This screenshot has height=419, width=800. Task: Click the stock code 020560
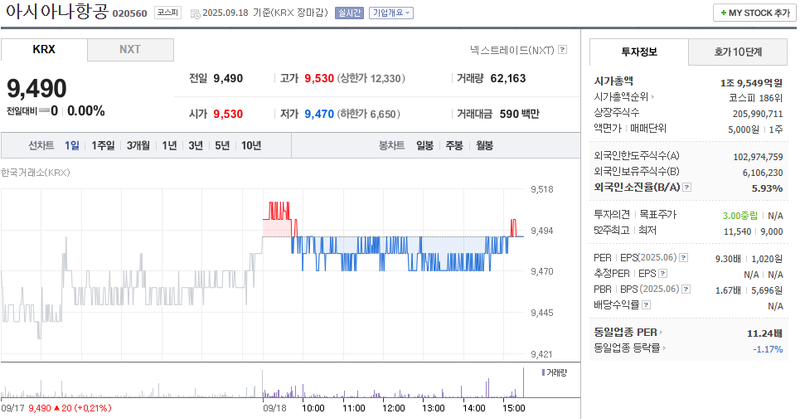[130, 14]
